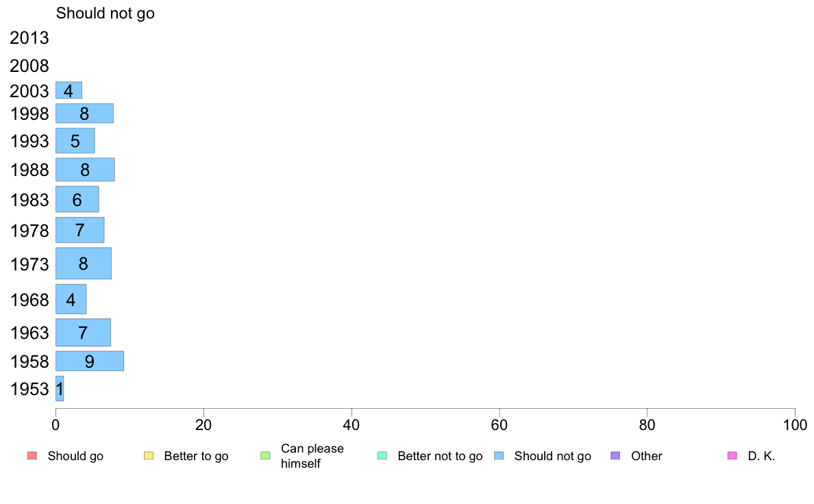Image resolution: width=814 pixels, height=504 pixels.
Task: Click the green Can please himself swatch
Action: [265, 456]
